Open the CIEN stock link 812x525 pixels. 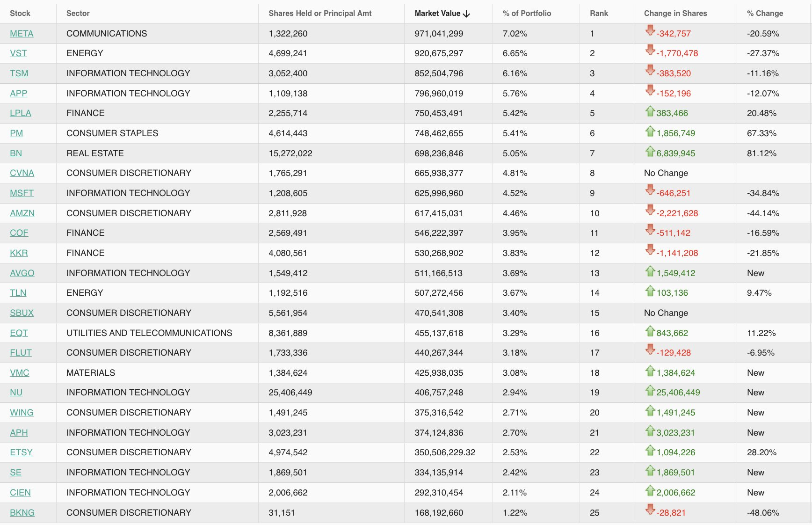20,493
